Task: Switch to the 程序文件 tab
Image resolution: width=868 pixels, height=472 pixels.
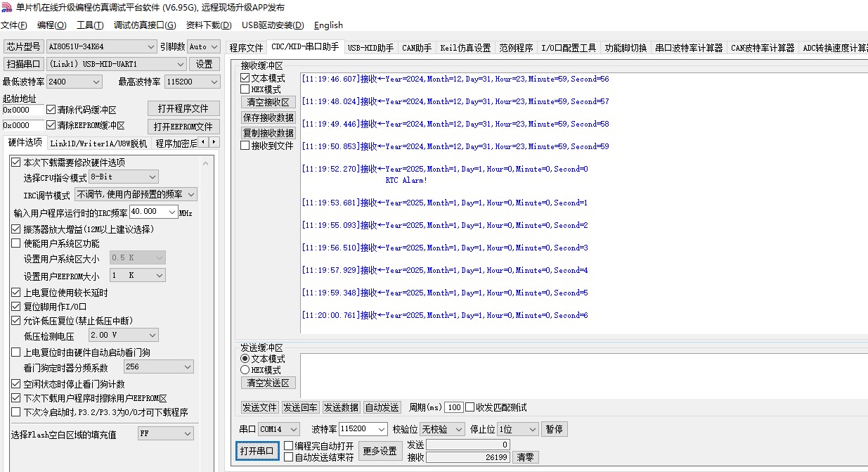Action: point(246,48)
